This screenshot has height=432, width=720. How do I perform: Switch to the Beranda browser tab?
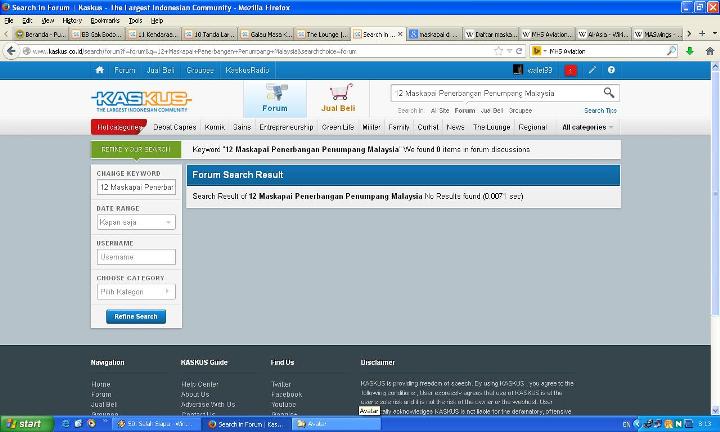click(x=40, y=34)
